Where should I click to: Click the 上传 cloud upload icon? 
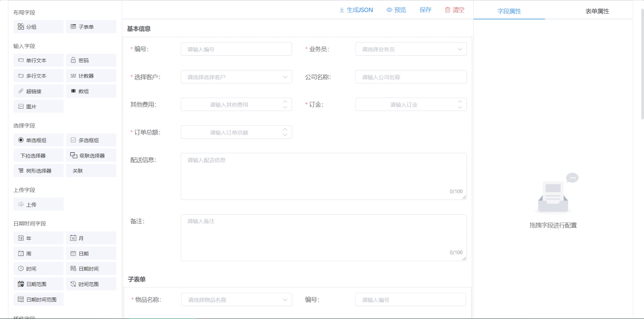21,204
